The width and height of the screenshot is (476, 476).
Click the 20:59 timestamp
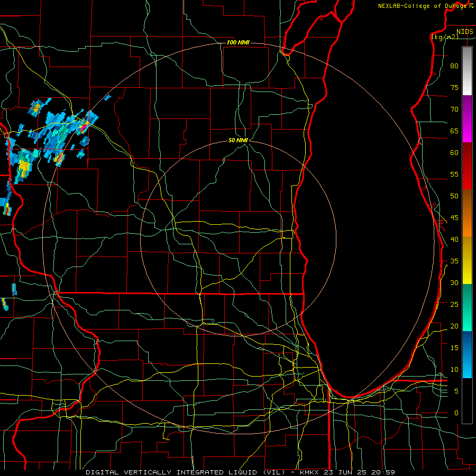382,472
